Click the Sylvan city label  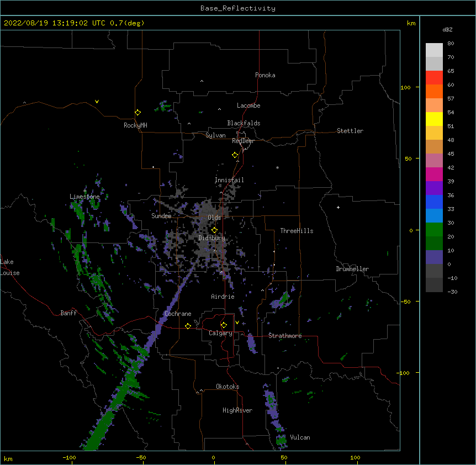pos(215,135)
